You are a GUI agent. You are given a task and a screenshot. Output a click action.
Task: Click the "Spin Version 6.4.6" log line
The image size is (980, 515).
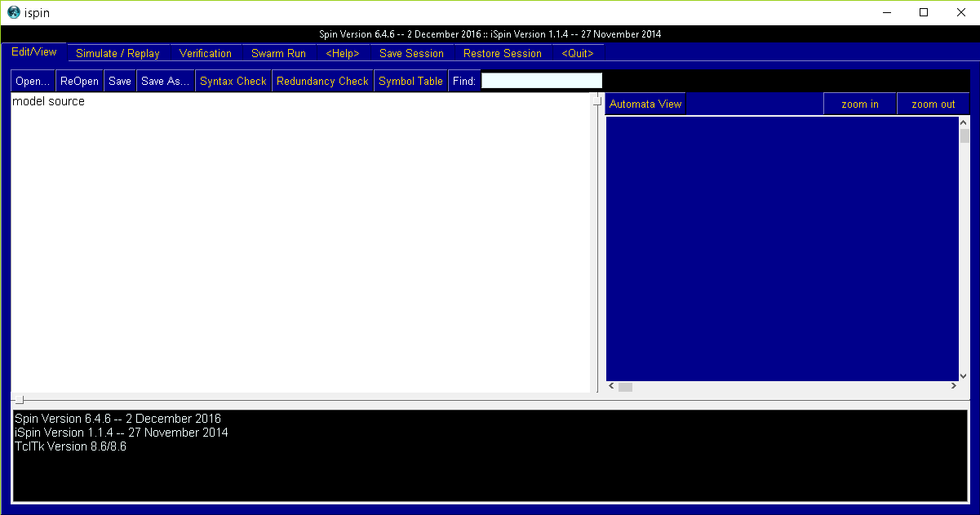[118, 419]
